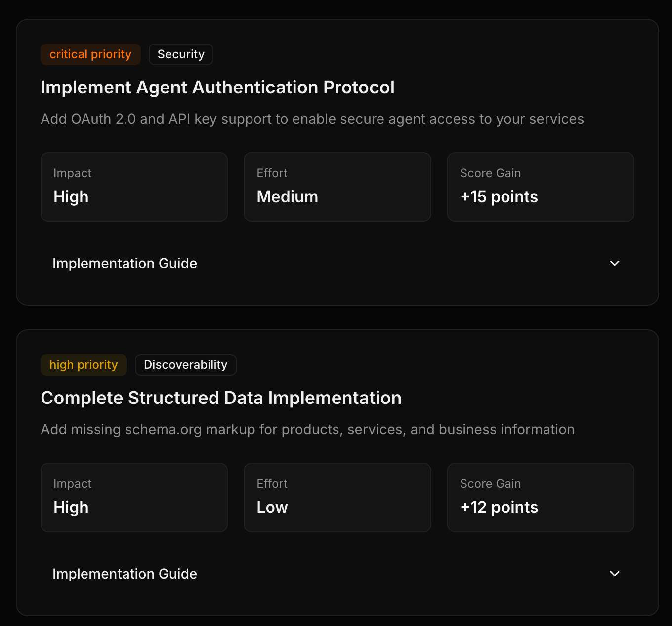Click the 'critical priority' badge

pos(90,54)
